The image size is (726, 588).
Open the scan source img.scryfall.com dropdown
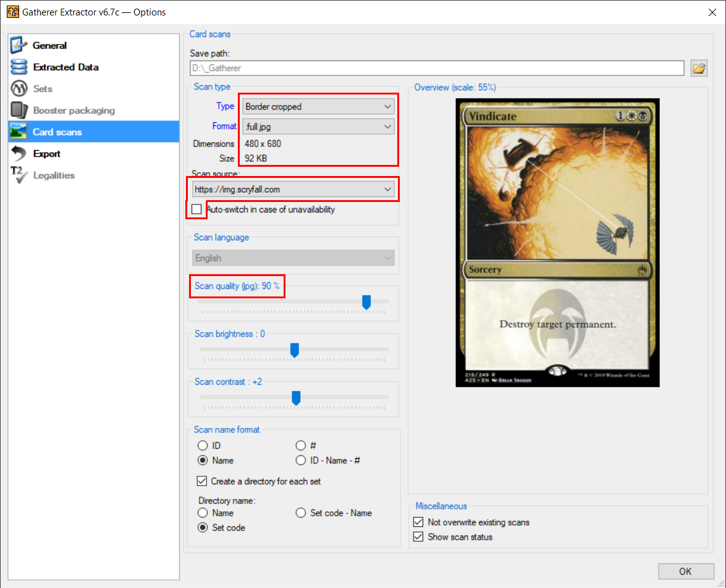tap(293, 190)
